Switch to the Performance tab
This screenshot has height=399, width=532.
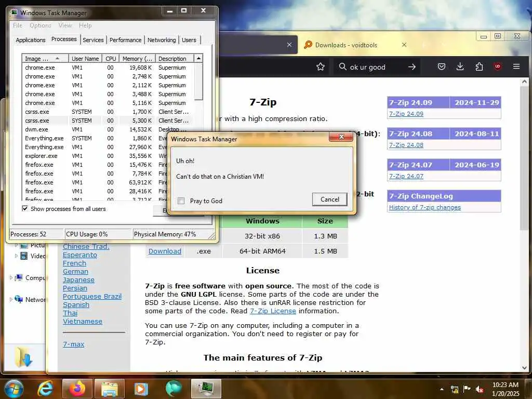(x=125, y=40)
